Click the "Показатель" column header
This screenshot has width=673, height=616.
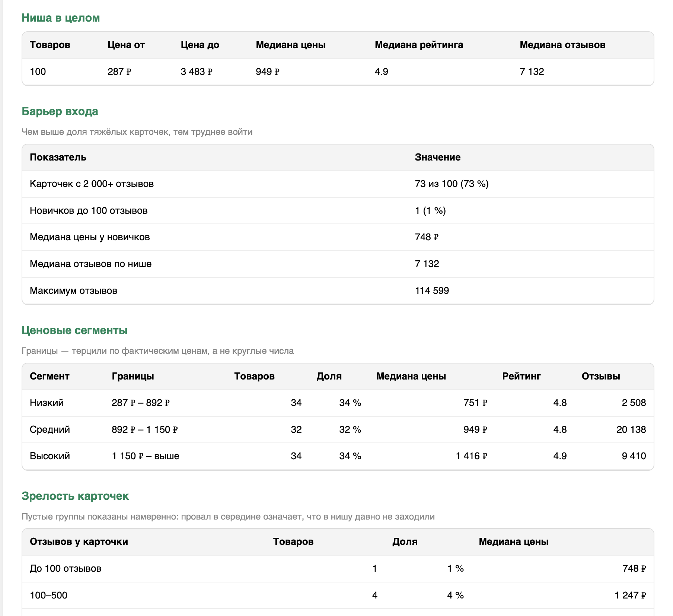58,158
